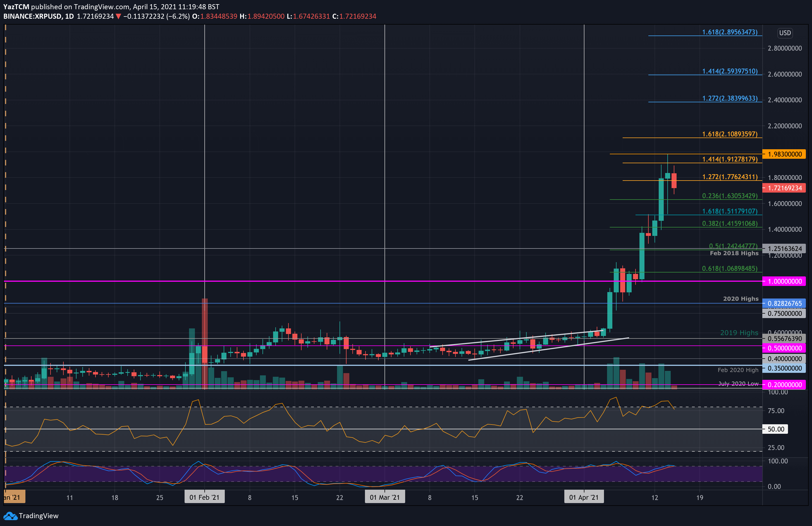Select the 1.272(1.77624311) Fibonacci label
Viewport: 812px width, 526px height.
tap(729, 177)
